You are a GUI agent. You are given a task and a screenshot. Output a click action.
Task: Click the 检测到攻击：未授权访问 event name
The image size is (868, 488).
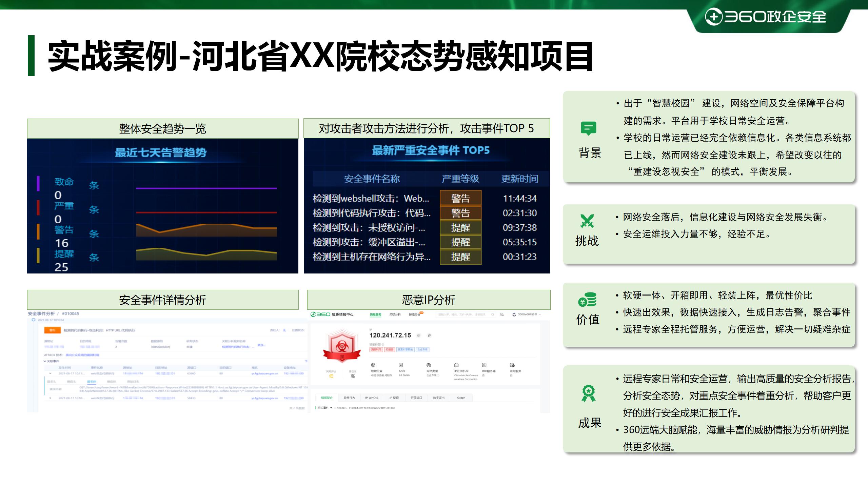tap(369, 227)
